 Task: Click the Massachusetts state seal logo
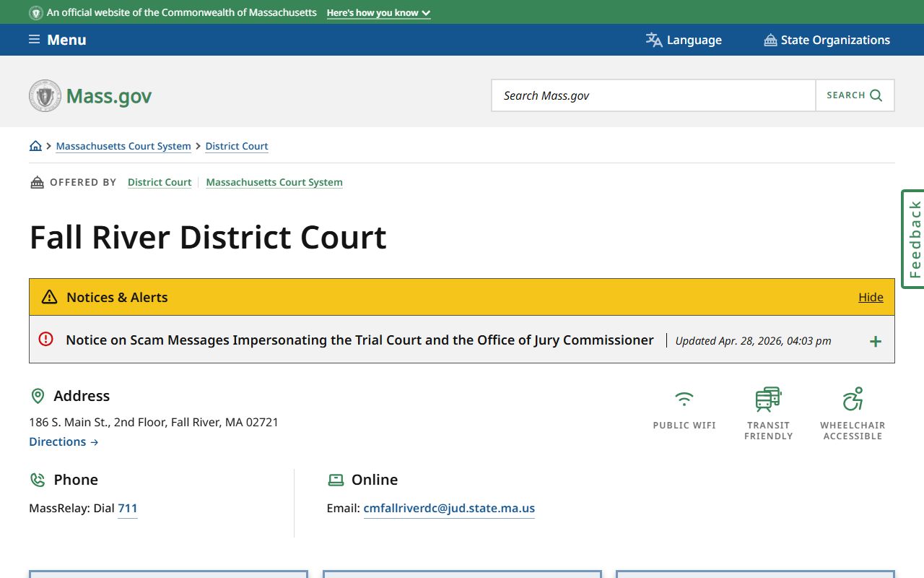point(45,95)
